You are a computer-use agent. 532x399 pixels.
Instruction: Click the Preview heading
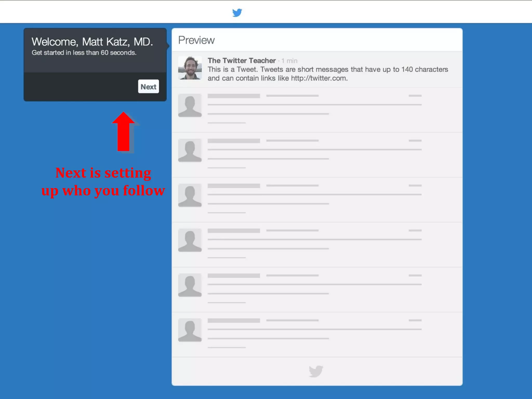pyautogui.click(x=196, y=40)
